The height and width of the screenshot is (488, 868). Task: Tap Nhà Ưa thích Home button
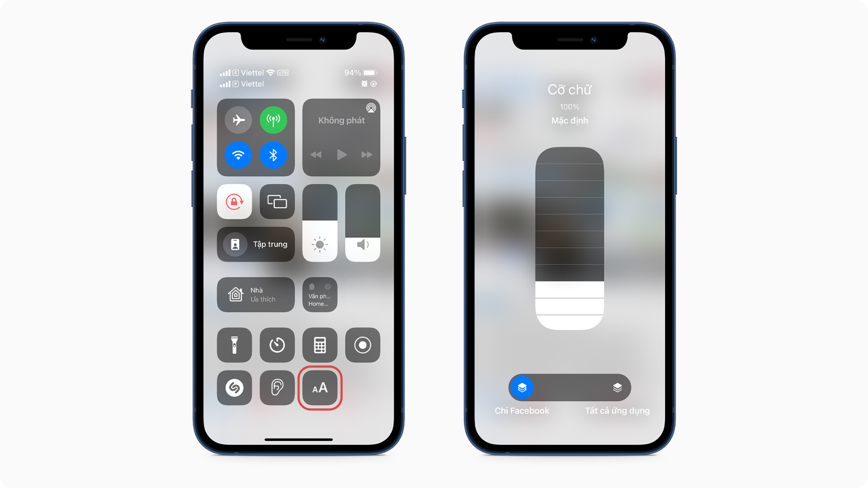(257, 295)
